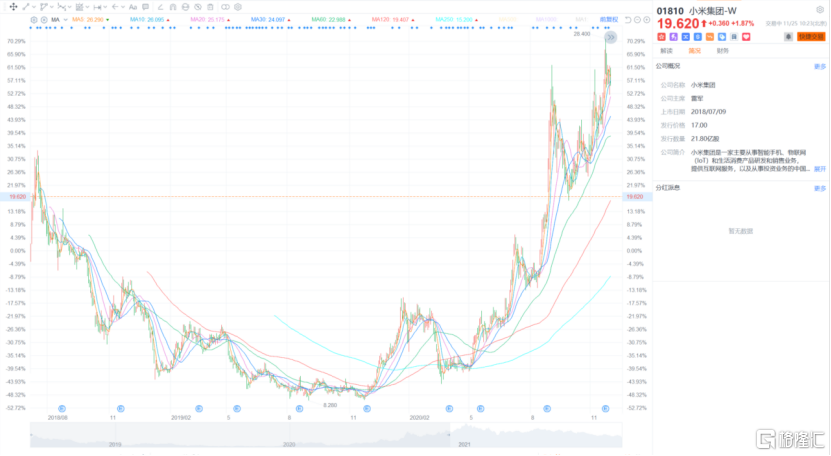This screenshot has height=456, width=831.
Task: Click the purple badge icon under price
Action: 674,37
